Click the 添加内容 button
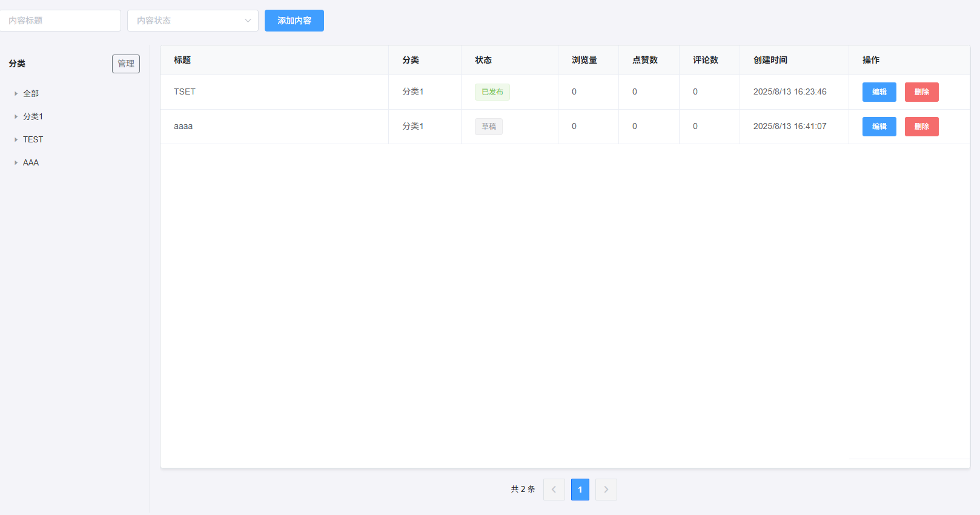 pos(294,21)
